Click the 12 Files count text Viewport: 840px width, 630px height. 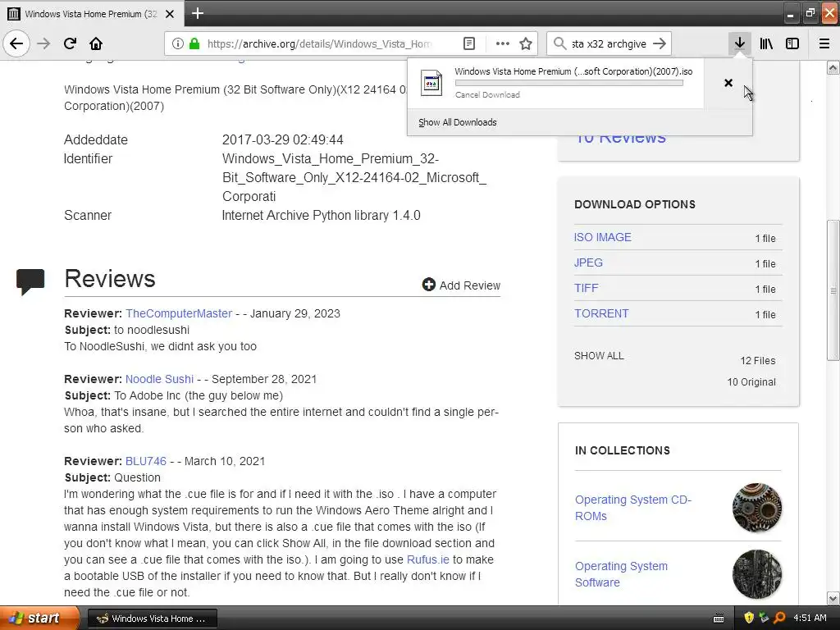pos(757,361)
